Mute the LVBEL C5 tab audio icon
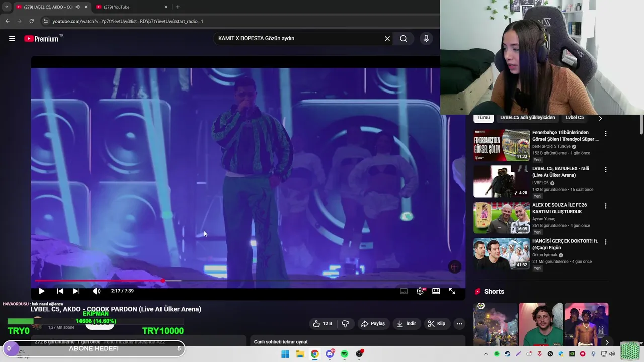Viewport: 644px width, 362px height. 77,7
